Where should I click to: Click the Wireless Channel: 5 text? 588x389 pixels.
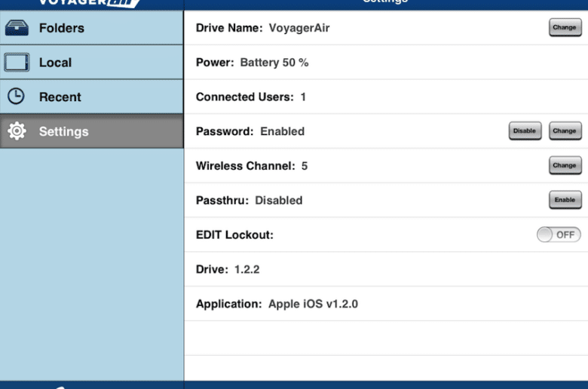pos(252,166)
